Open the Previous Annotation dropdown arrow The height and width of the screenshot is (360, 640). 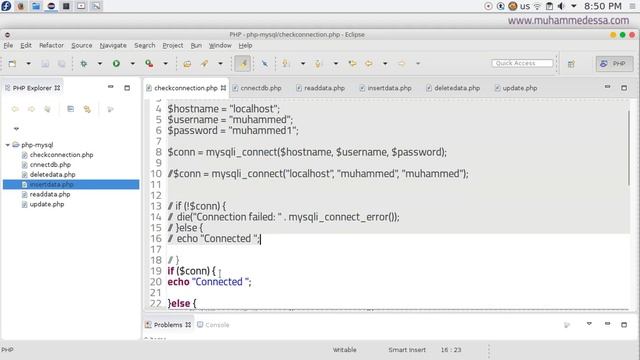coord(336,64)
